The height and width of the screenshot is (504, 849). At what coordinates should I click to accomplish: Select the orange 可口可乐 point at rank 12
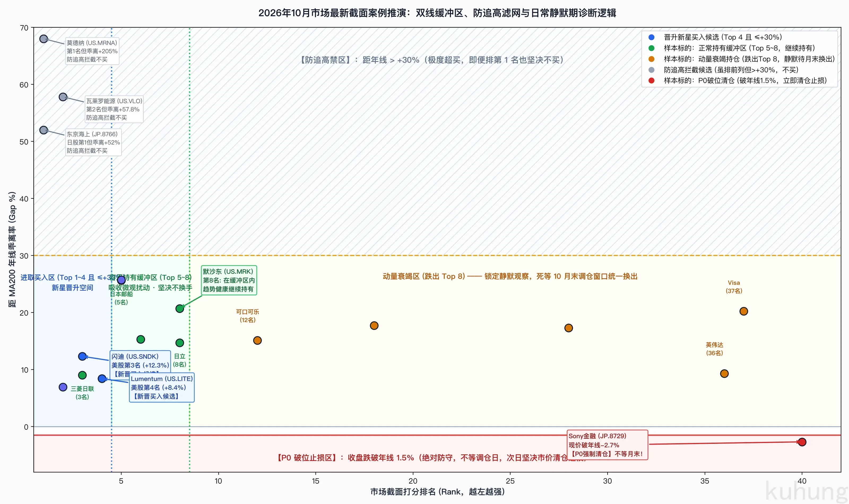point(257,340)
